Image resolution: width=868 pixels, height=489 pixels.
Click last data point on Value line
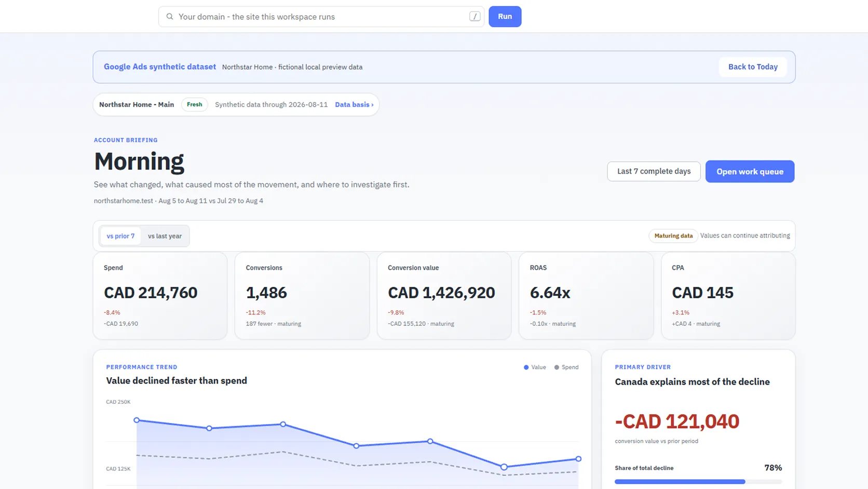coord(578,459)
